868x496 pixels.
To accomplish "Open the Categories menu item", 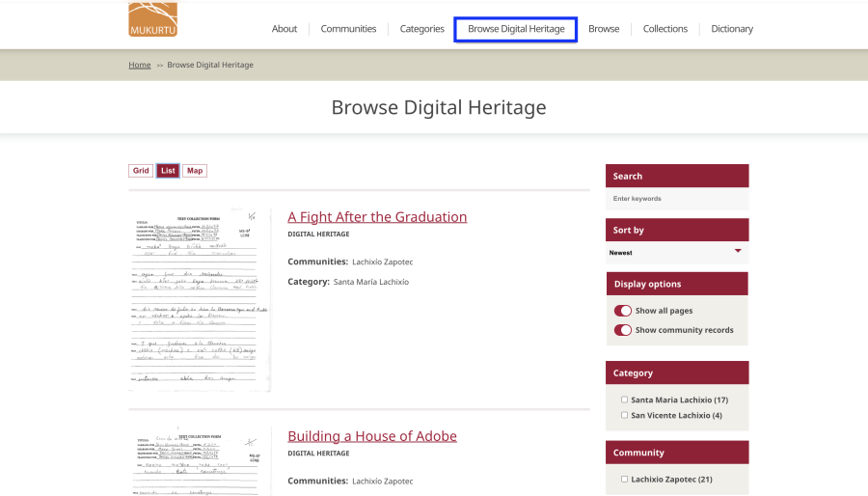I will (421, 29).
